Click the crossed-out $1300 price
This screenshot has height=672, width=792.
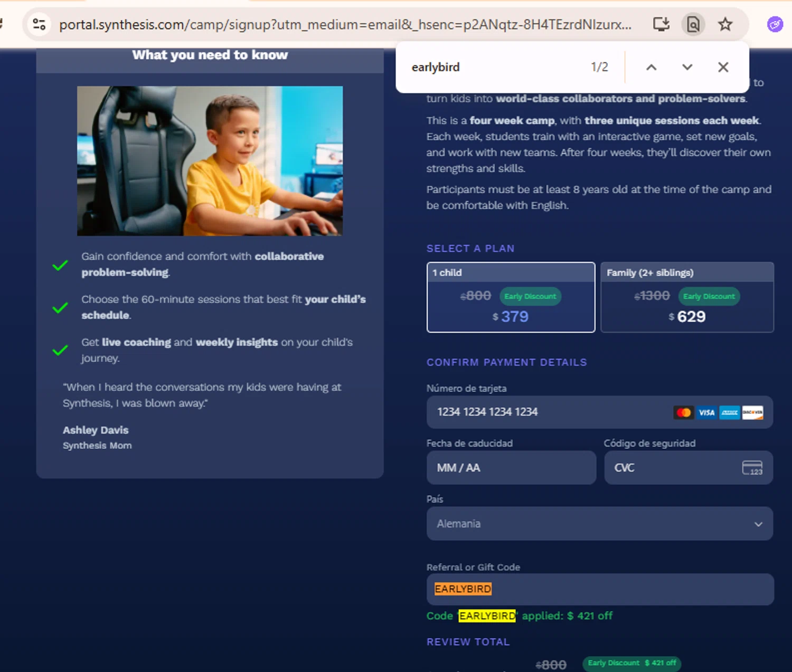pyautogui.click(x=652, y=296)
